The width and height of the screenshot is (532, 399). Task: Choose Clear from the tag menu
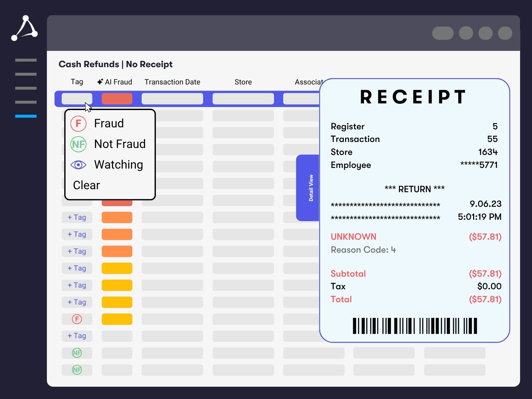click(x=86, y=185)
